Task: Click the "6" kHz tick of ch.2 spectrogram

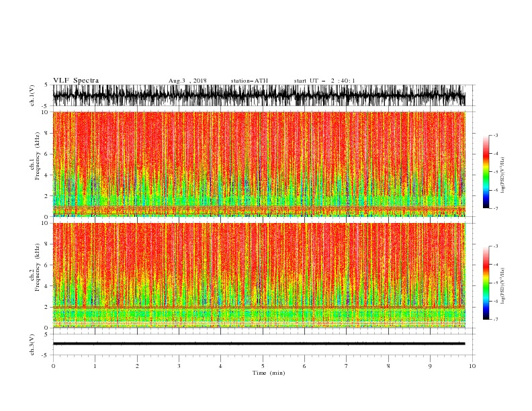Action: coord(46,265)
